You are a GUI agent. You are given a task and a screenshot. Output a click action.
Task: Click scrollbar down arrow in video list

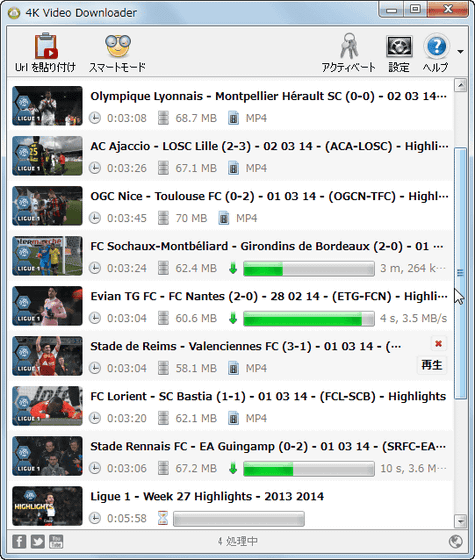click(x=461, y=521)
